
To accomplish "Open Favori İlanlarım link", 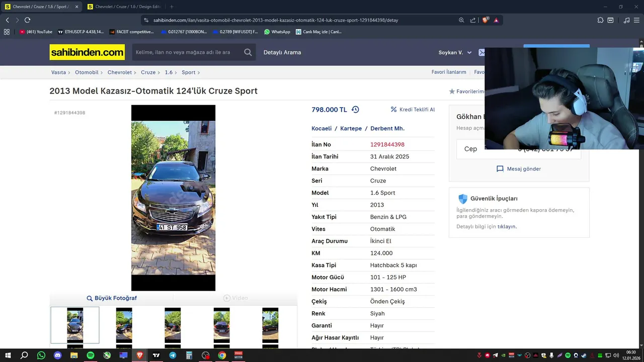I will [449, 72].
